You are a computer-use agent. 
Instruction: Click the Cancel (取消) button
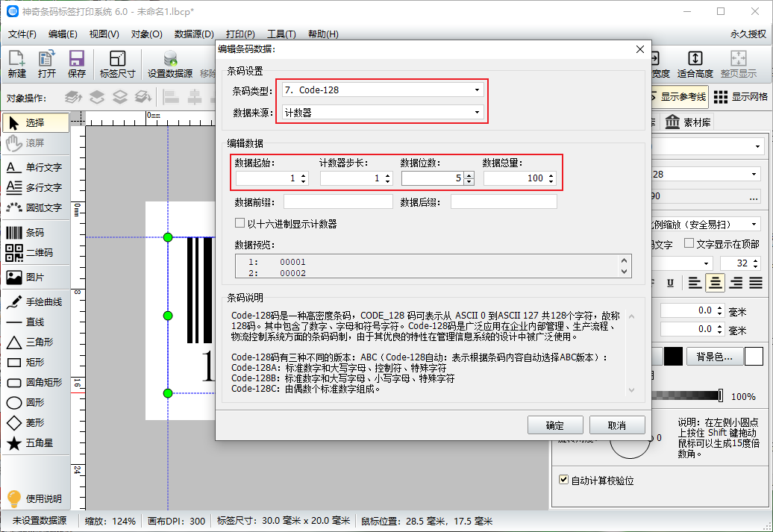[616, 425]
